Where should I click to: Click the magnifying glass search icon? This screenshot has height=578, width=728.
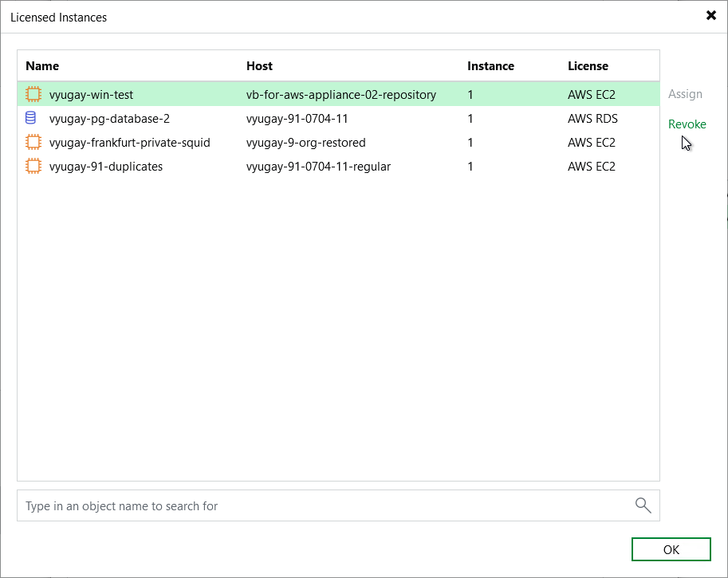coord(643,505)
